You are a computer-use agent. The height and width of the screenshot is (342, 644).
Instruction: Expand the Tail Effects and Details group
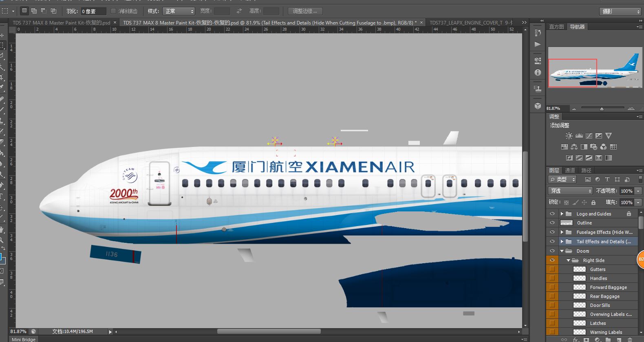(x=562, y=242)
